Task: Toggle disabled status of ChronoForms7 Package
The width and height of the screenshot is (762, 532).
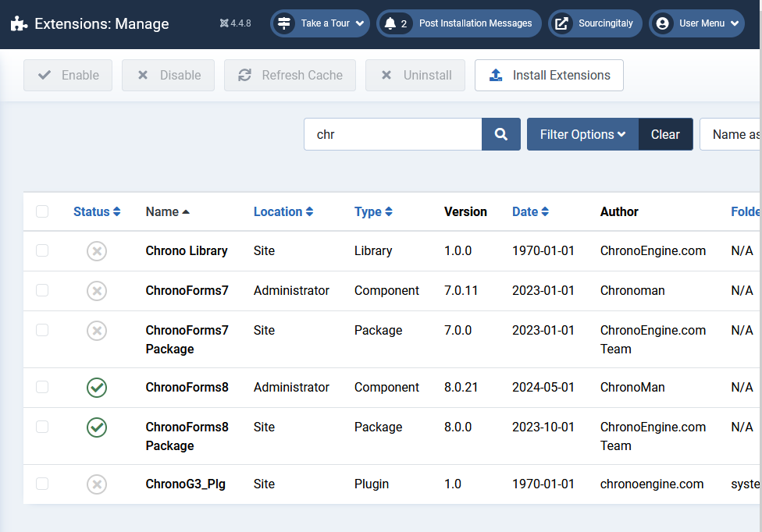Action: tap(97, 331)
